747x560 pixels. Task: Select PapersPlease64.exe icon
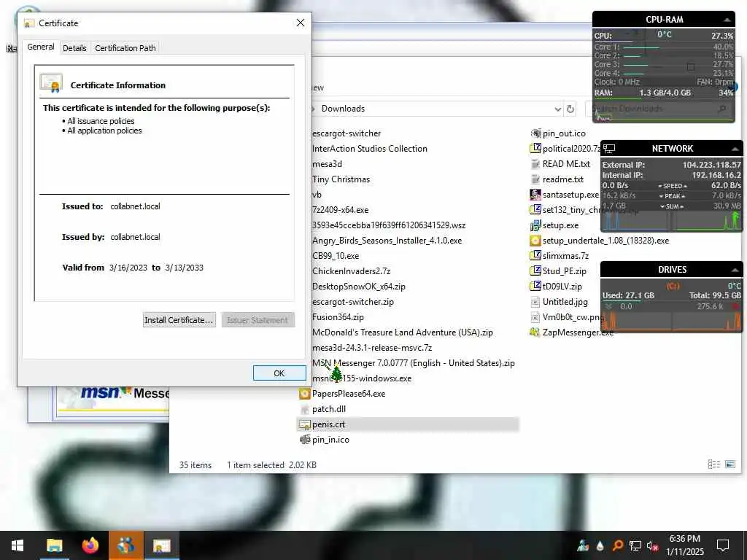pos(305,394)
